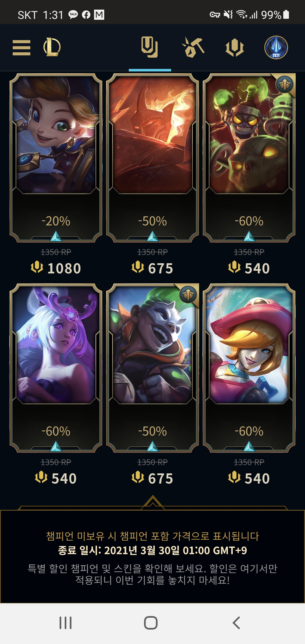Expand the info panel chevron

tap(152, 502)
